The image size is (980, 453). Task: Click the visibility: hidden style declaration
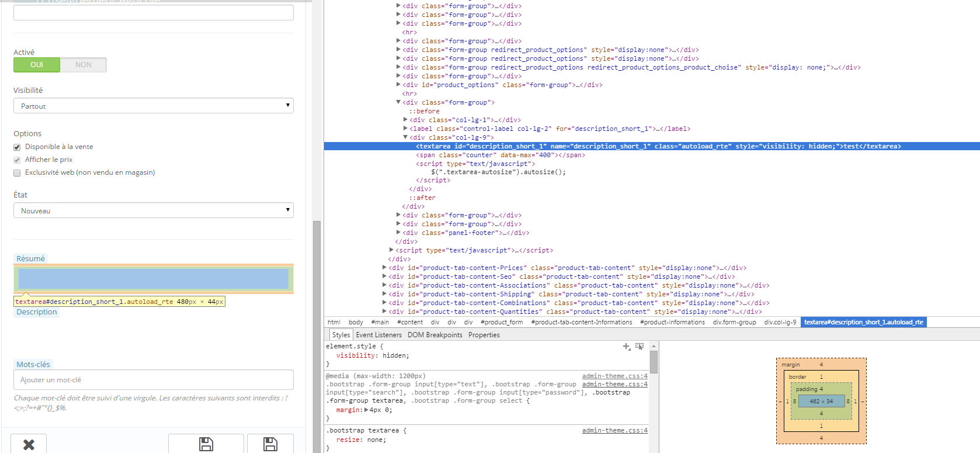click(373, 356)
